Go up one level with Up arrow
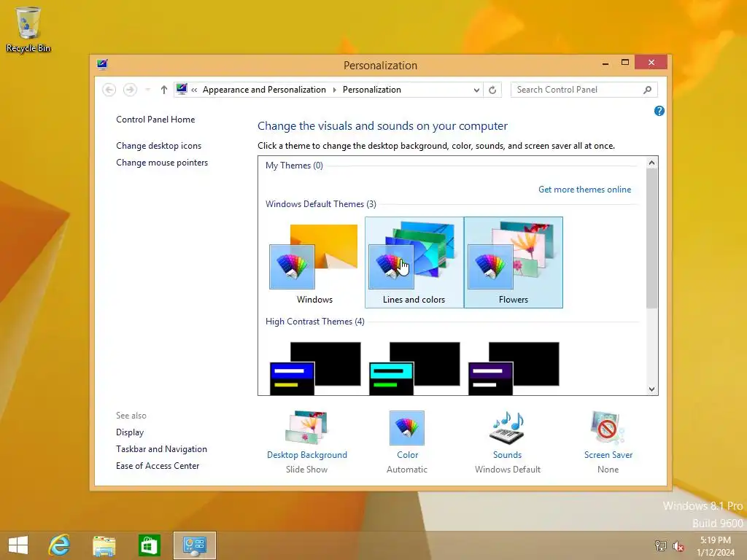Image resolution: width=747 pixels, height=560 pixels. click(x=164, y=90)
